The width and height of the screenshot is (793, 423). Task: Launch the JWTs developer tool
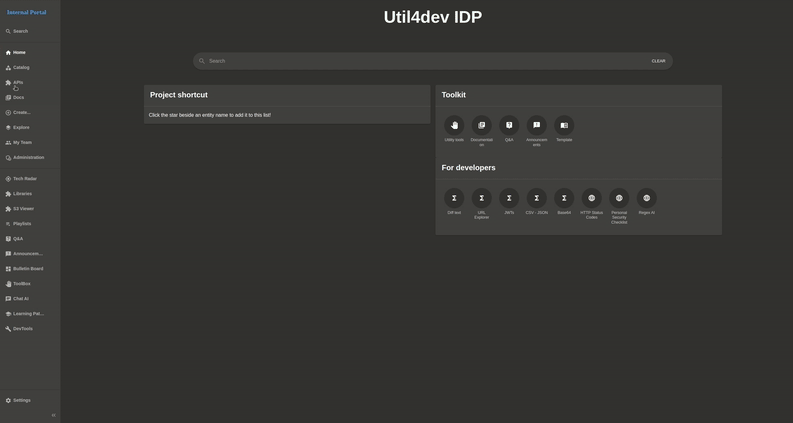coord(509,198)
